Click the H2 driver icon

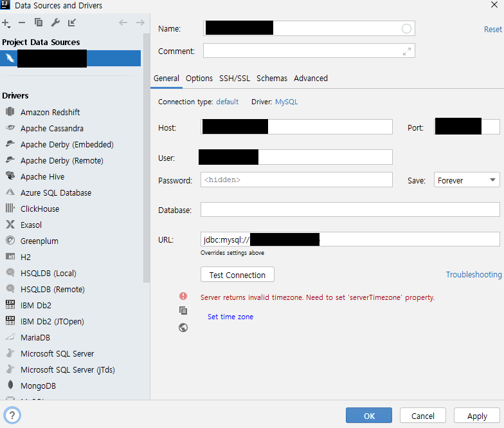click(x=10, y=256)
